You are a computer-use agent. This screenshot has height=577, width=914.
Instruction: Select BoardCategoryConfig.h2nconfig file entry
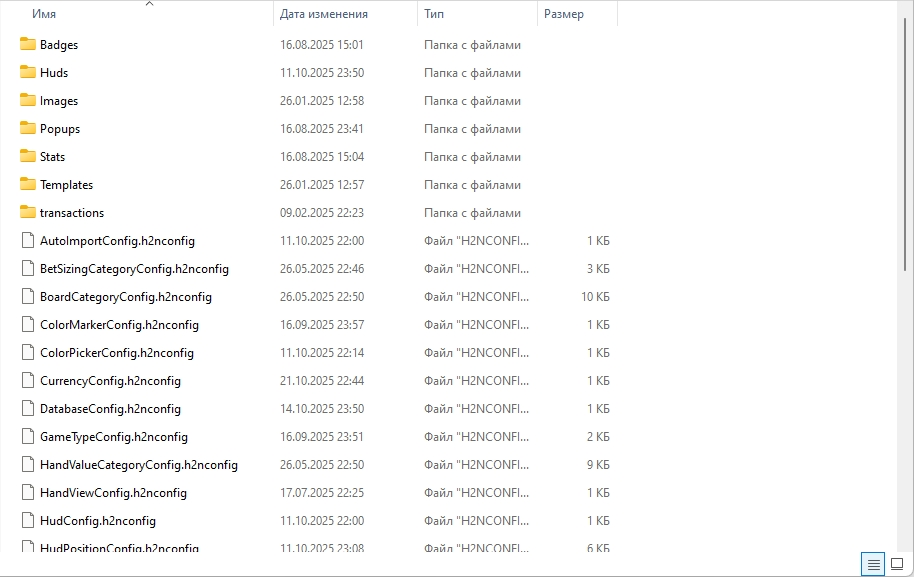pyautogui.click(x=126, y=297)
